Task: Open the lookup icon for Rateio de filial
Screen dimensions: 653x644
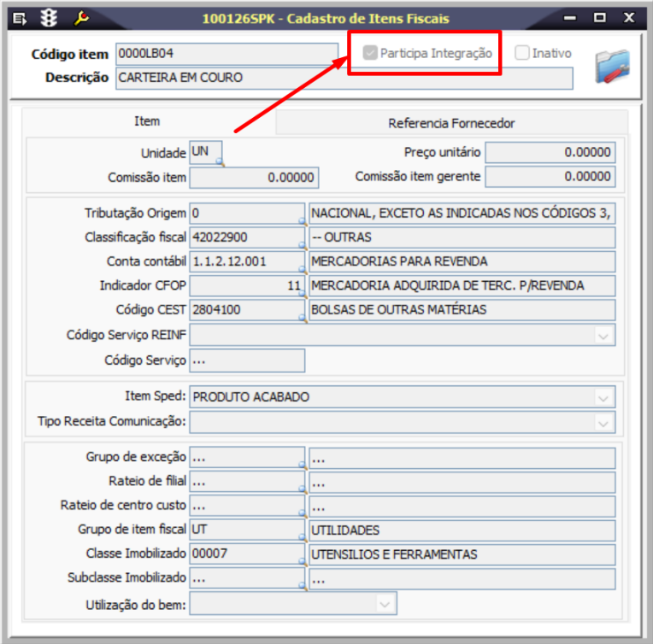Action: click(x=303, y=489)
